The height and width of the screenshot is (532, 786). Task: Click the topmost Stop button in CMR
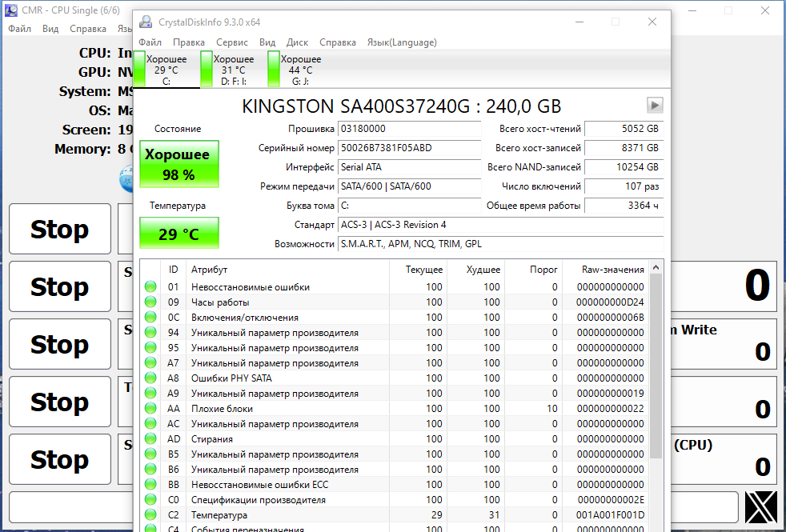tap(60, 229)
